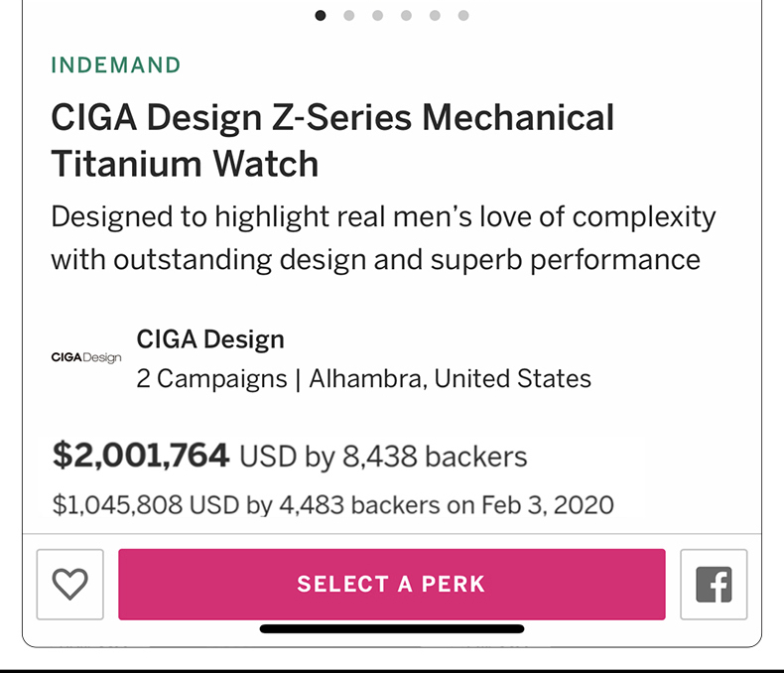The height and width of the screenshot is (673, 784).
Task: Jump to the fourth carousel dot
Action: pos(406,15)
